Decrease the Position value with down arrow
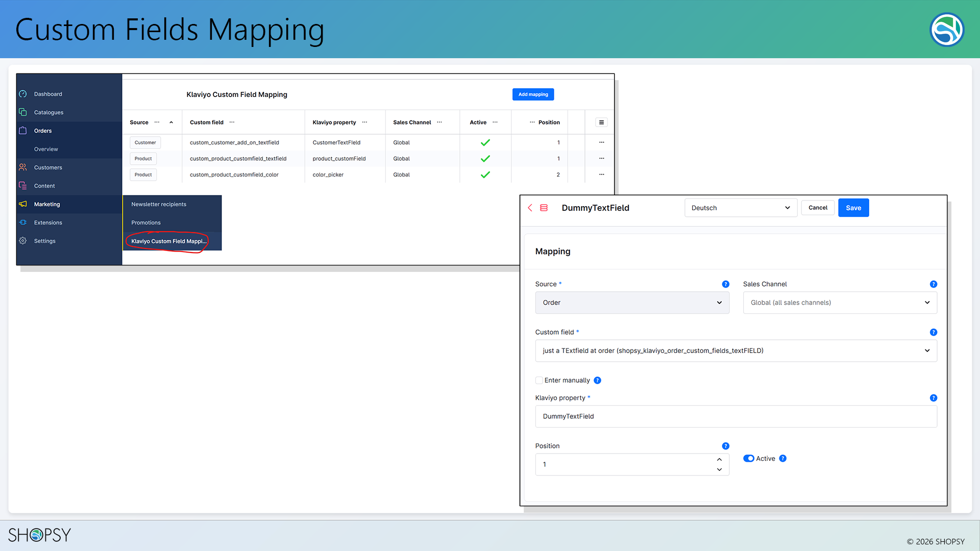980x551 pixels. click(719, 469)
